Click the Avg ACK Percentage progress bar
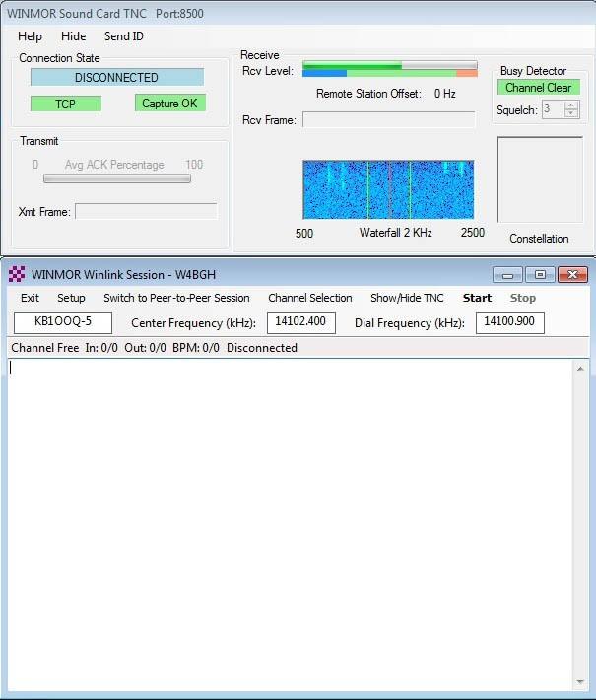596x700 pixels. (117, 179)
